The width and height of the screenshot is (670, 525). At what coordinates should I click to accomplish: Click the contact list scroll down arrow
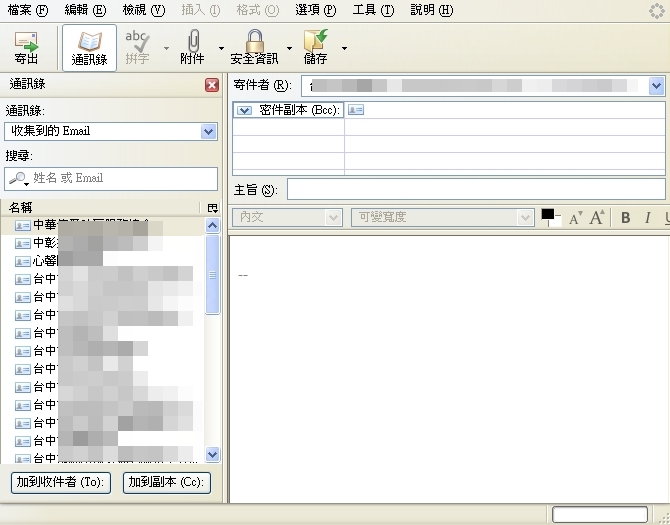tap(212, 454)
